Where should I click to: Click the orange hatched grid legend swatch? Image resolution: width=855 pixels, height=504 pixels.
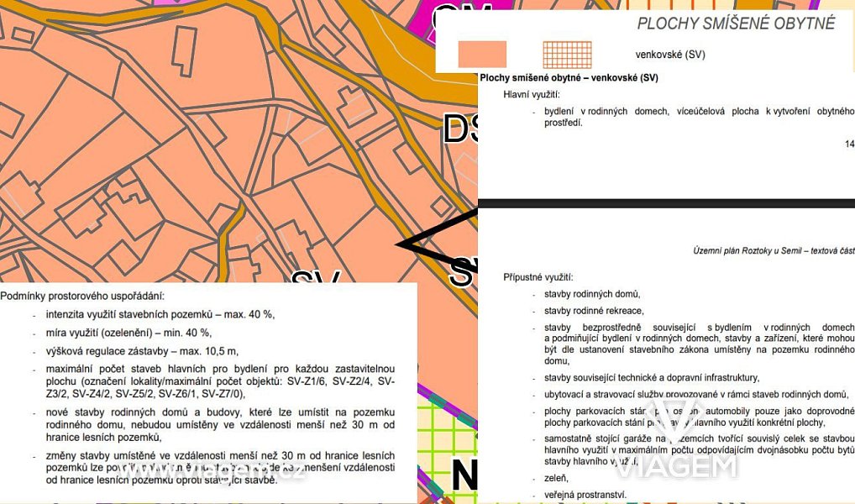pos(567,55)
